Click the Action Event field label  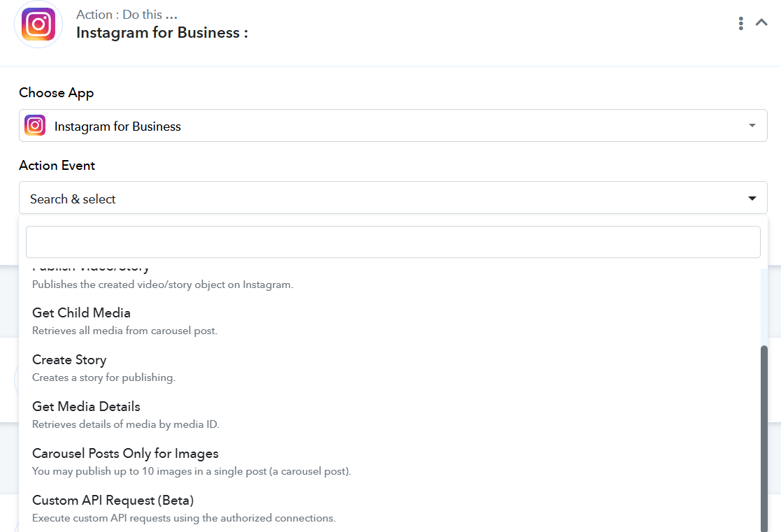(57, 166)
